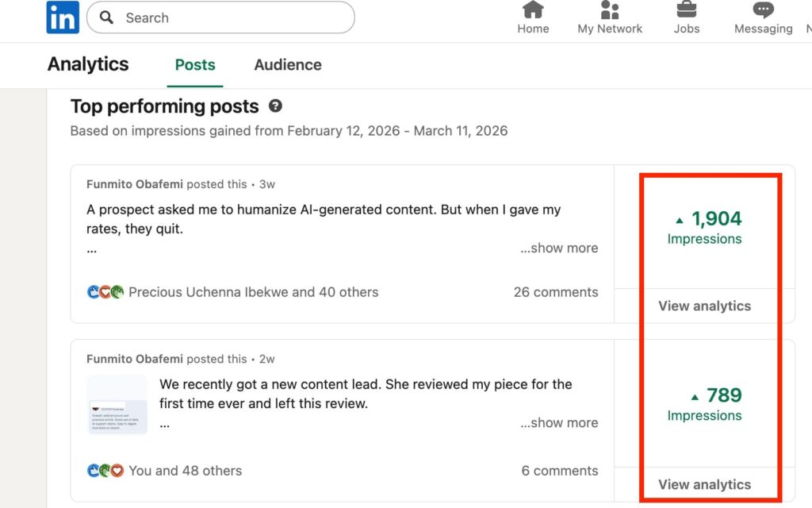This screenshot has height=508, width=812.
Task: Click Precious Uchenna Ibekwe and 40 others
Action: [254, 292]
